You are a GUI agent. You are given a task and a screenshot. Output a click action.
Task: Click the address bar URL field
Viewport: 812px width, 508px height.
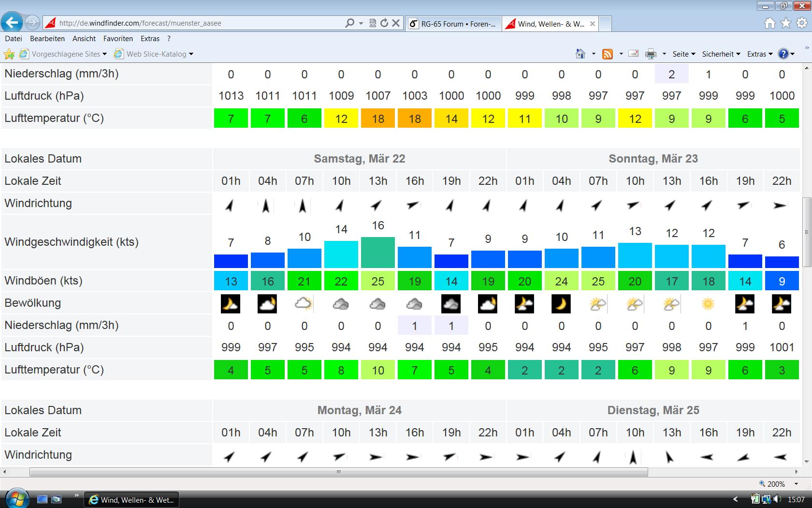pyautogui.click(x=198, y=23)
